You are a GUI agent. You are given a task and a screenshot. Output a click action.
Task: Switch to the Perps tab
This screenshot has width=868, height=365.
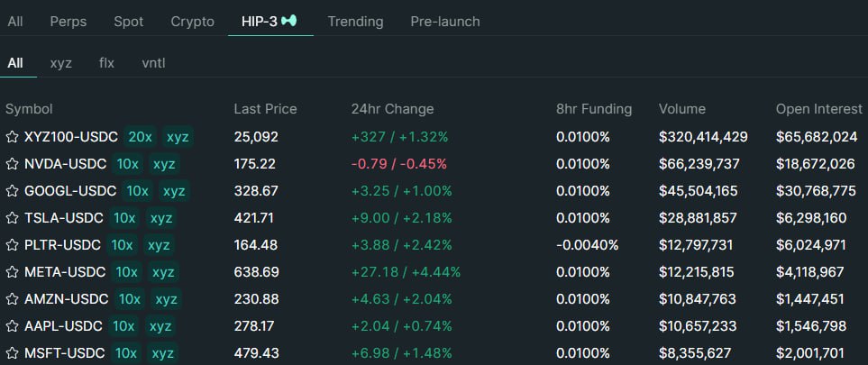point(69,21)
